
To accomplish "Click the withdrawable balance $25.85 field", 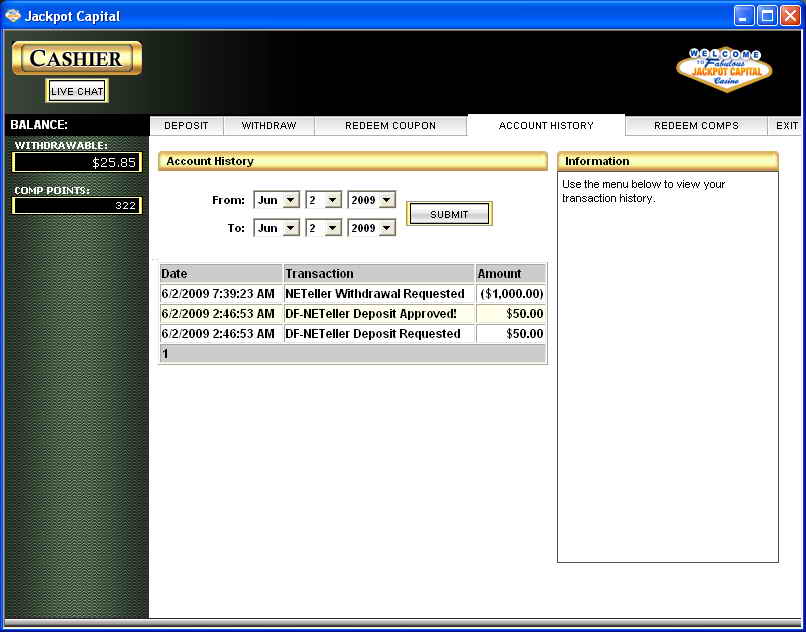I will pos(77,162).
